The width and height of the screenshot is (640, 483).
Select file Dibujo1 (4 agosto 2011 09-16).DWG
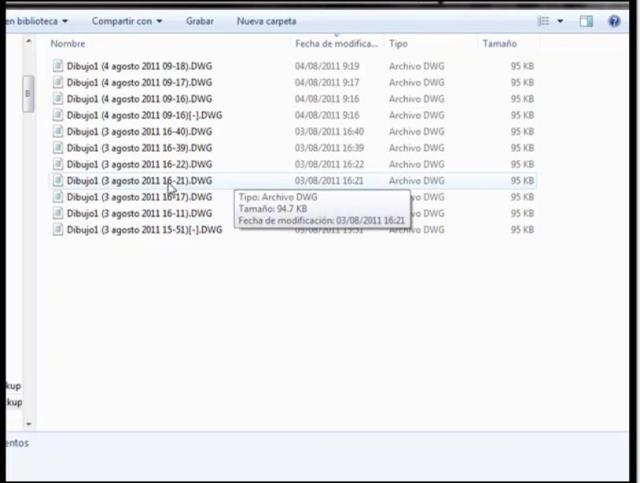(139, 99)
